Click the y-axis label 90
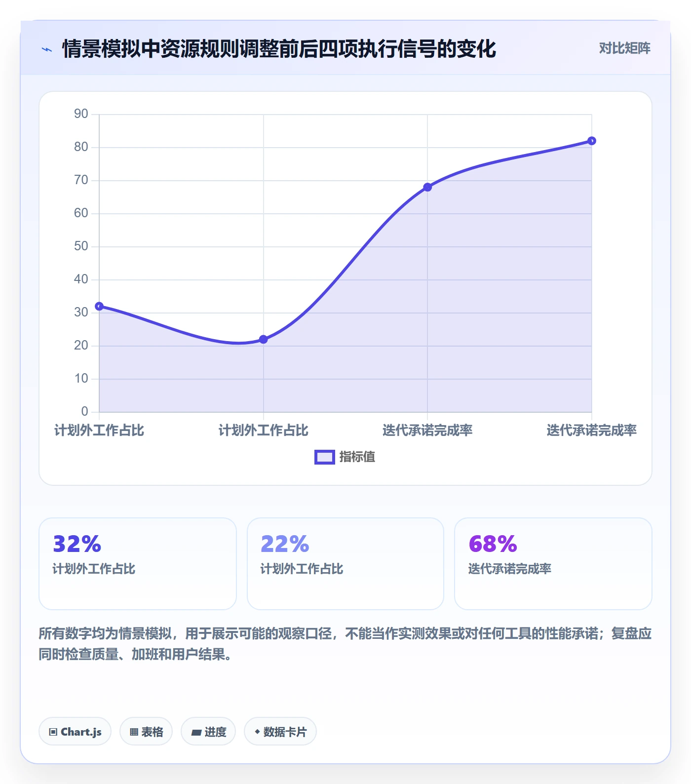The height and width of the screenshot is (784, 691). point(81,114)
